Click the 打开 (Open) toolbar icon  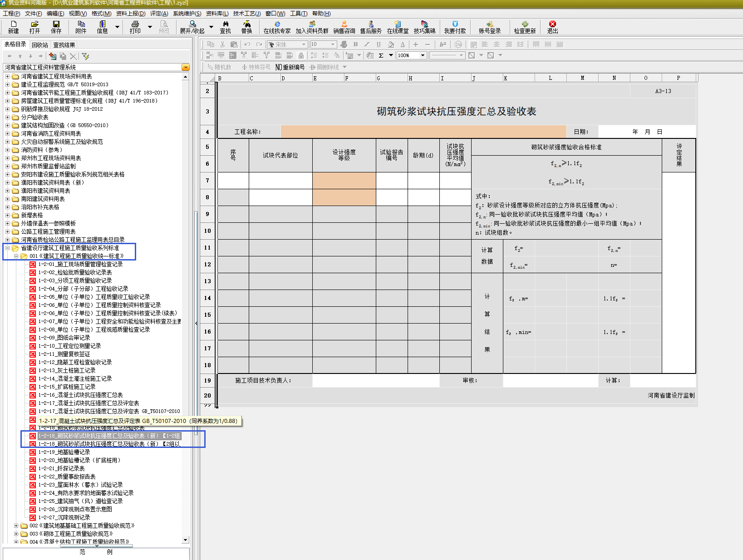coord(34,27)
